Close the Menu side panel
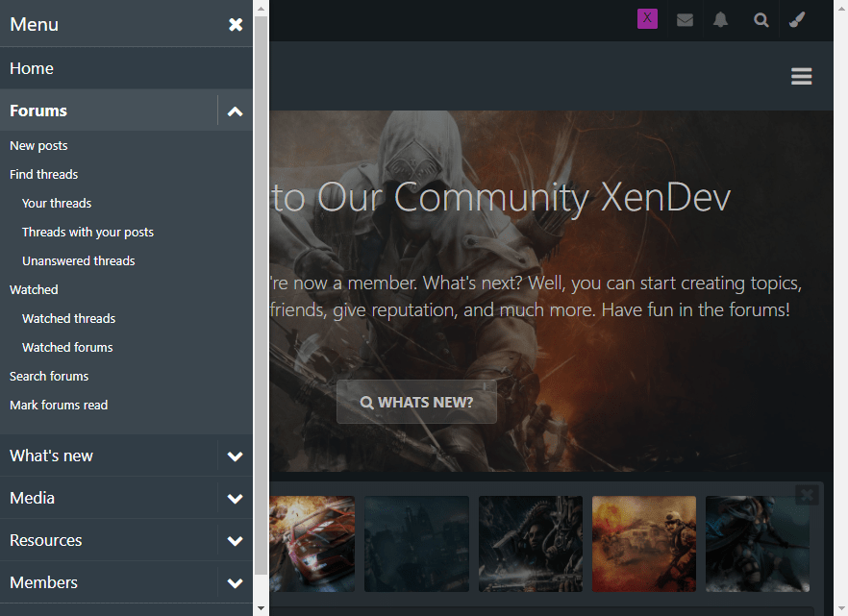Image resolution: width=848 pixels, height=616 pixels. click(x=236, y=24)
